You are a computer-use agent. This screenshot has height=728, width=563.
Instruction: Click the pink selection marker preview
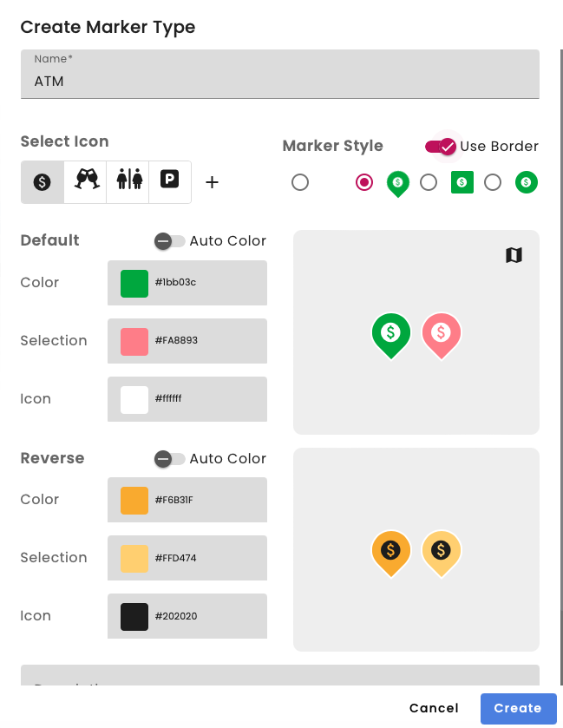click(x=441, y=333)
